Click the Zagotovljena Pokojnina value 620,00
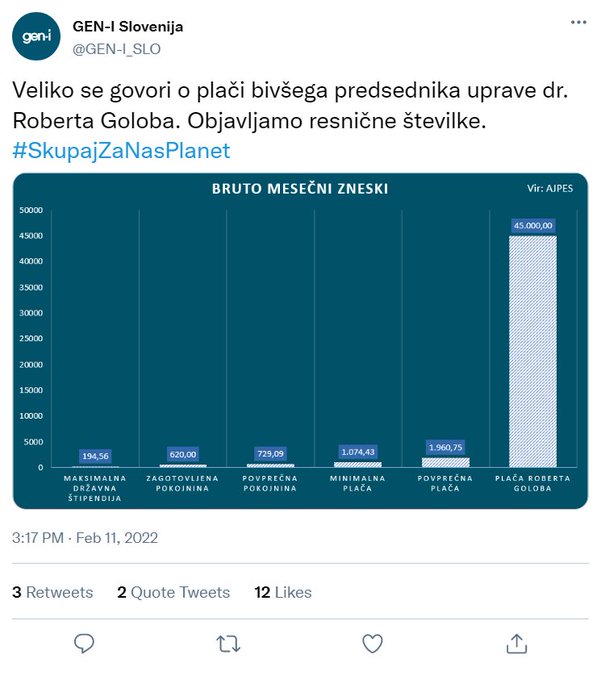Image resolution: width=601 pixels, height=680 pixels. point(183,454)
